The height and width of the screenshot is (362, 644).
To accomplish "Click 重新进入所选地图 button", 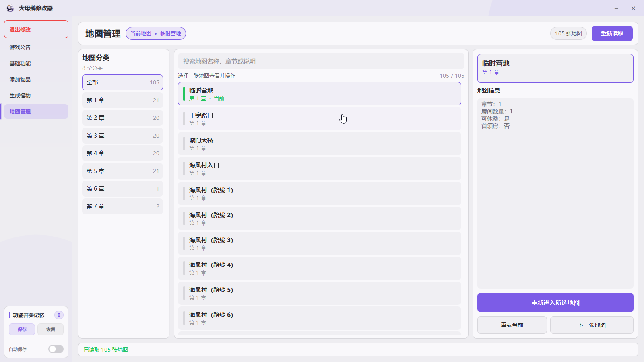I will coord(555,302).
